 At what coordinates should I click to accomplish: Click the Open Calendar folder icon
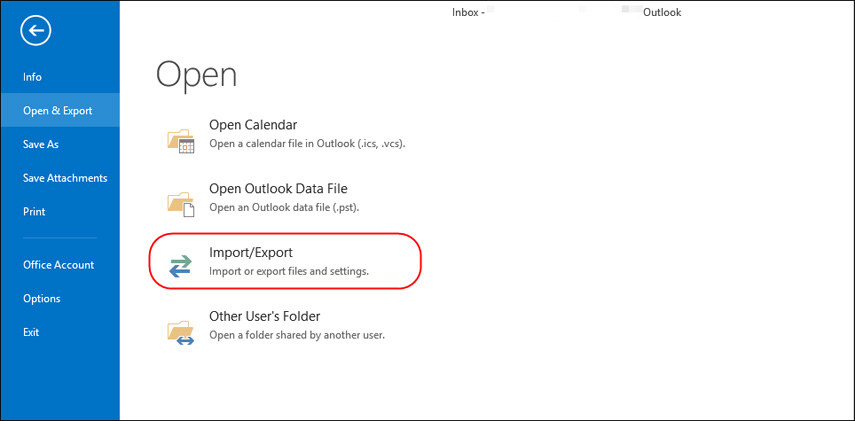[180, 138]
